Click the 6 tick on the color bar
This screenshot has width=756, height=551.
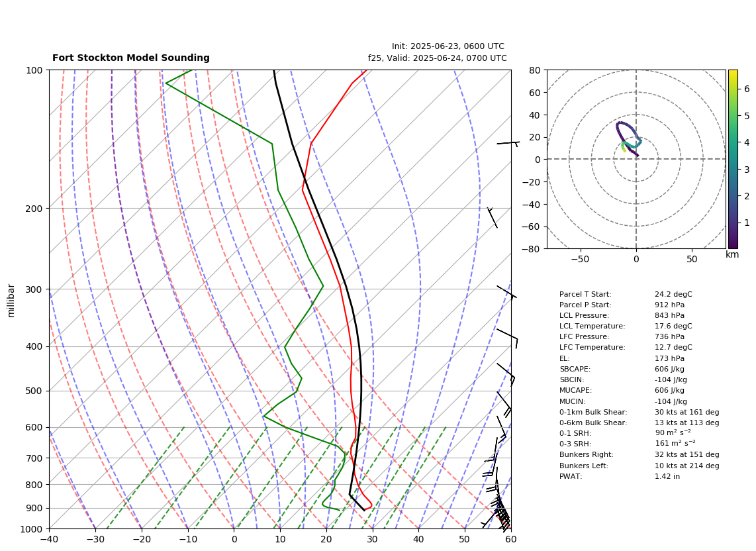point(746,89)
